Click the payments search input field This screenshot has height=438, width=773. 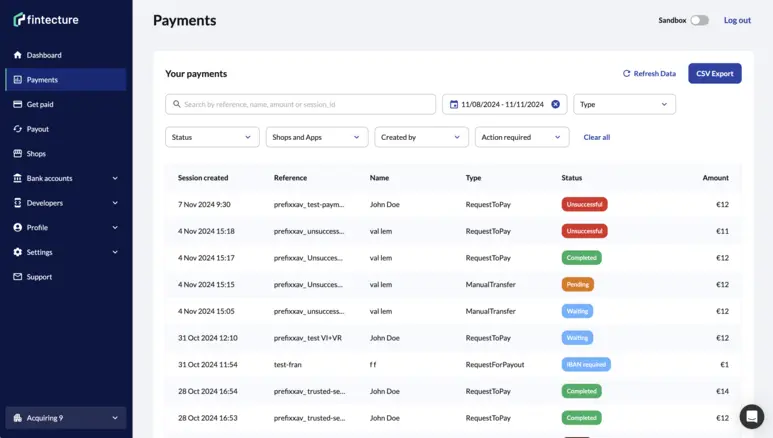pos(300,104)
